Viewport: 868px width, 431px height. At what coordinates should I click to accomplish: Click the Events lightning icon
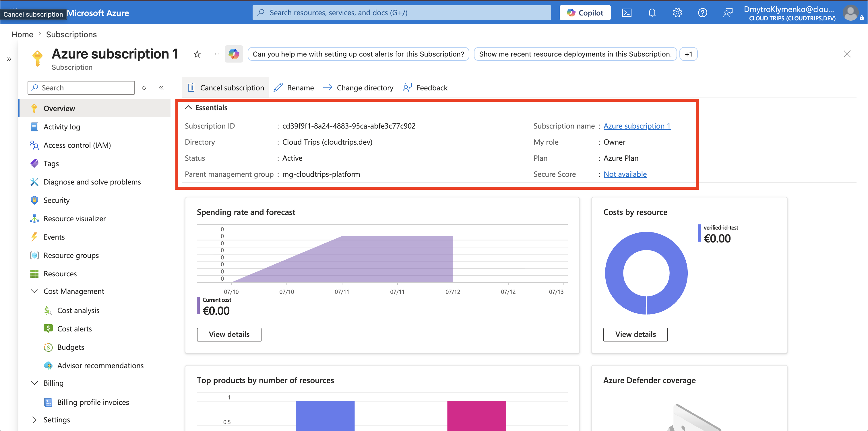34,237
